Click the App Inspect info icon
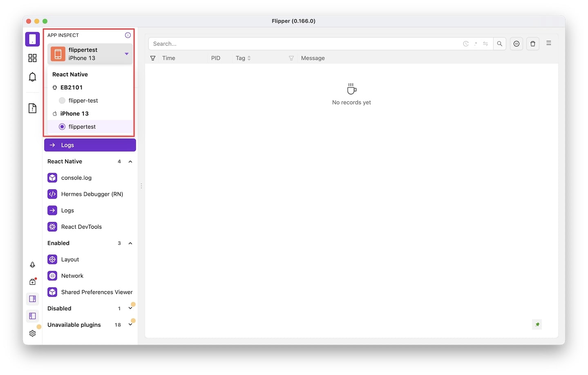The height and width of the screenshot is (375, 588). (128, 35)
